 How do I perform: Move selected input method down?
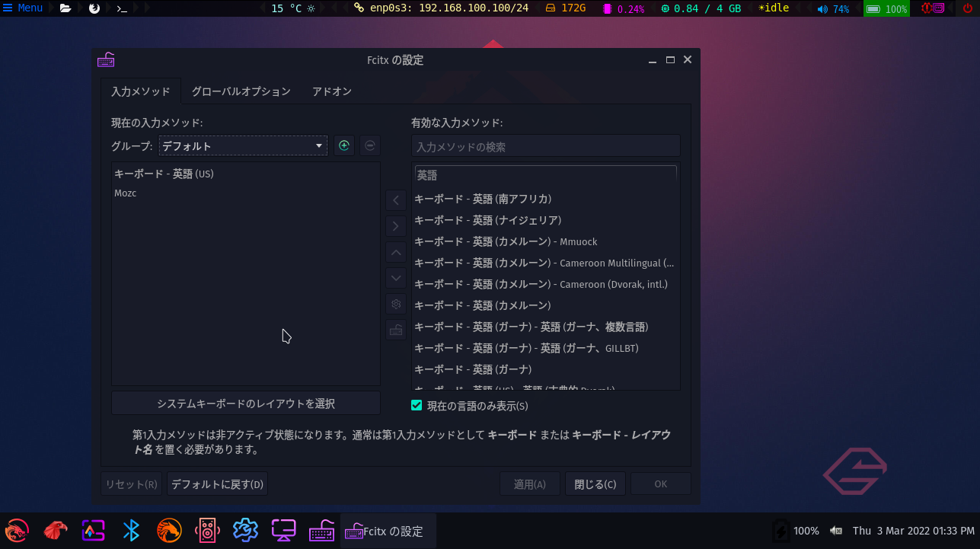[396, 278]
